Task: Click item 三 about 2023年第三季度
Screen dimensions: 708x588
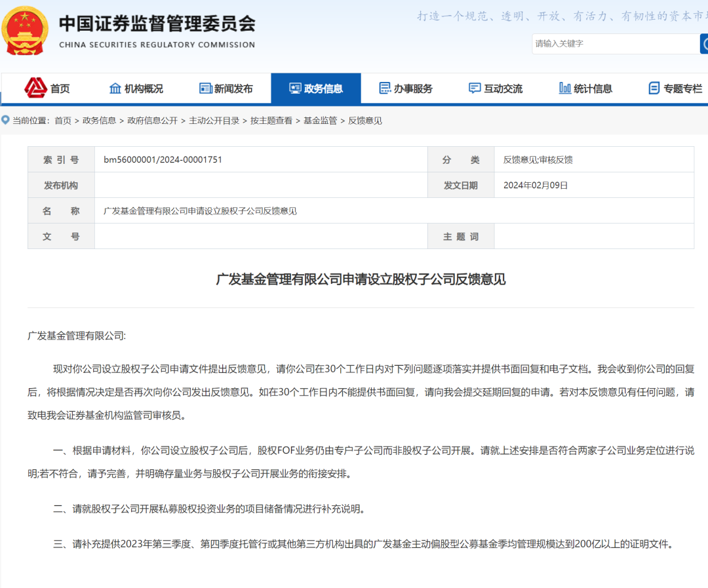Action: 363,543
